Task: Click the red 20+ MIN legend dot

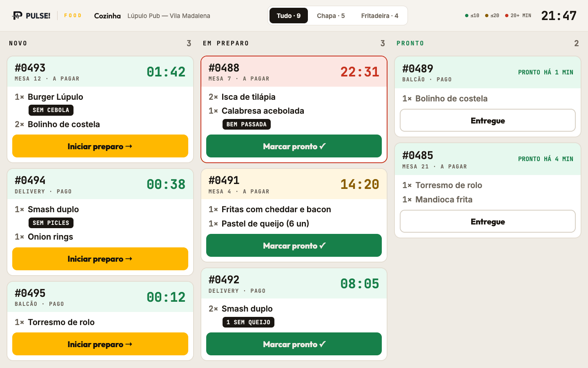Action: coord(507,16)
